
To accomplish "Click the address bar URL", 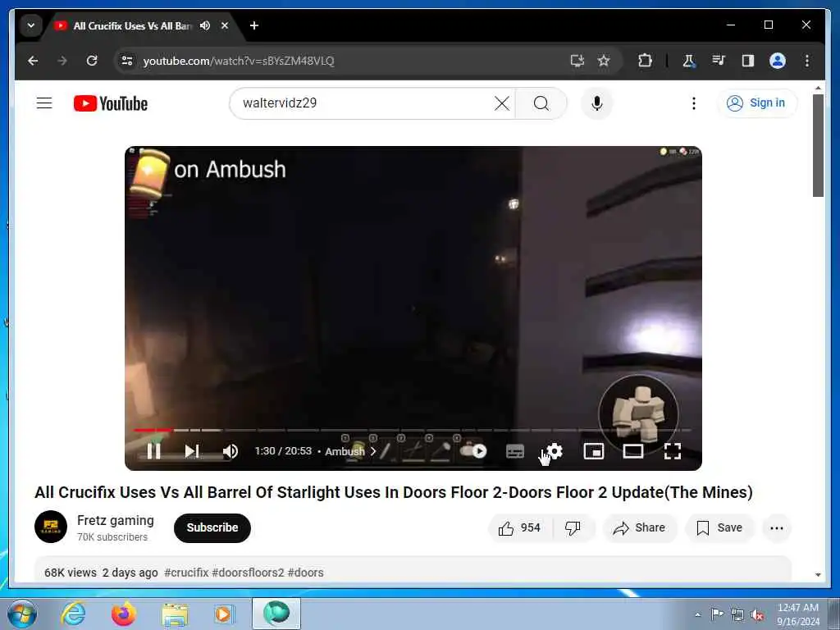I will coord(239,61).
